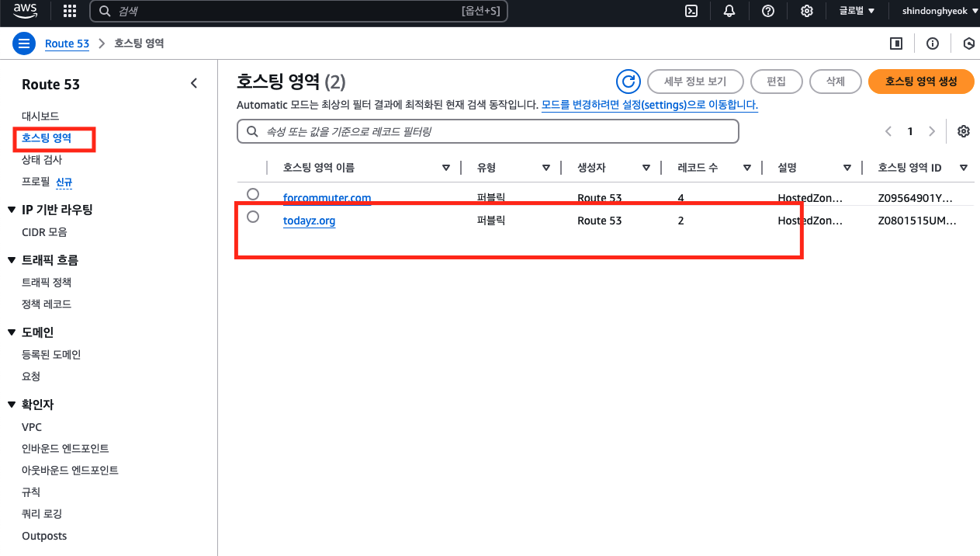Screen dimensions: 980x556
Task: Open the shindonghyeok account dropdown
Action: [x=940, y=11]
